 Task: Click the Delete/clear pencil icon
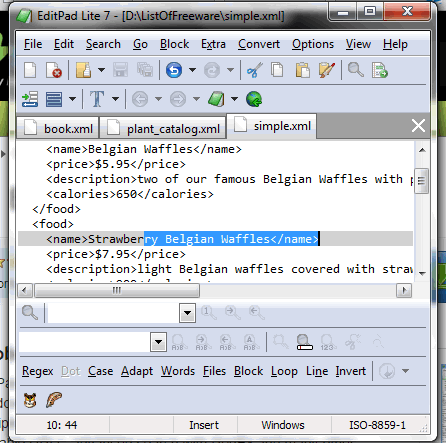(327, 70)
